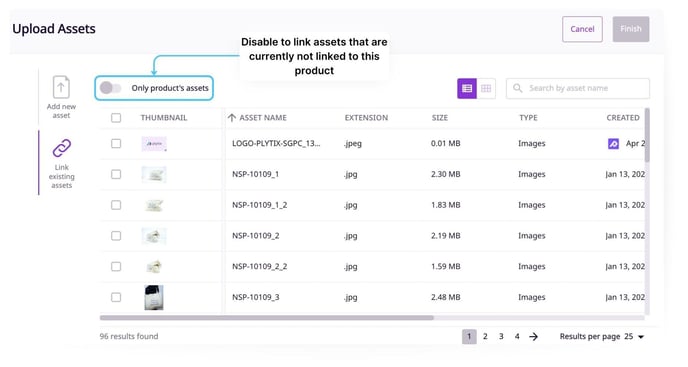Image resolution: width=688 pixels, height=367 pixels.
Task: Switch to grid view icon
Action: (486, 88)
